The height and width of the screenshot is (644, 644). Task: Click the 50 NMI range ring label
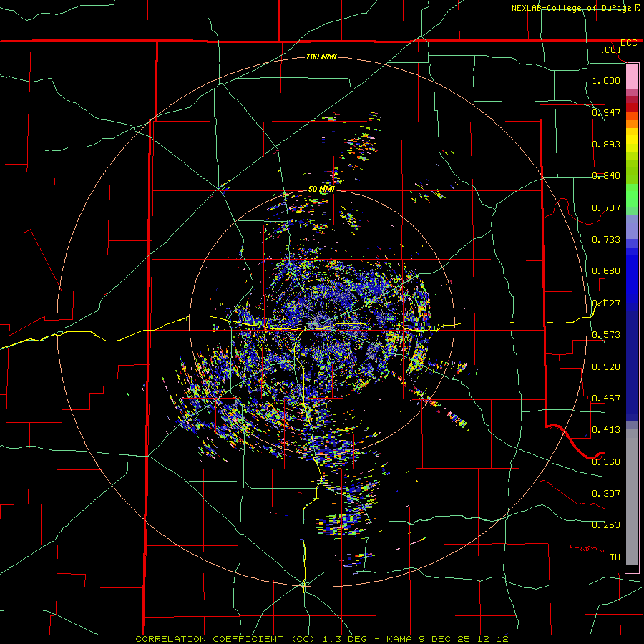321,189
